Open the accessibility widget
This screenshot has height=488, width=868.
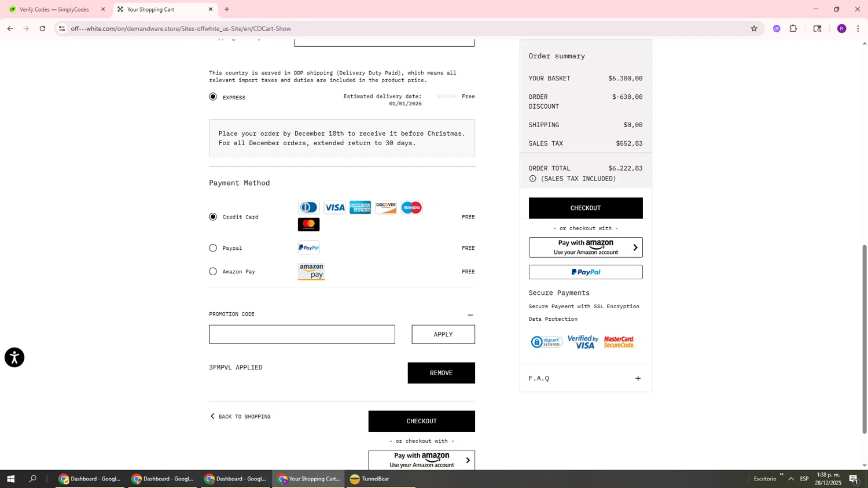point(14,357)
